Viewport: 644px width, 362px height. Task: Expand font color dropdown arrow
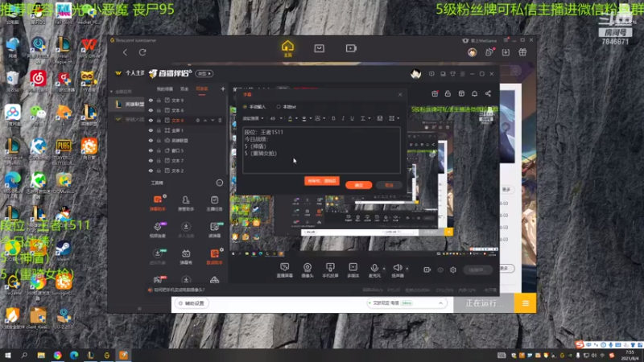coord(296,118)
